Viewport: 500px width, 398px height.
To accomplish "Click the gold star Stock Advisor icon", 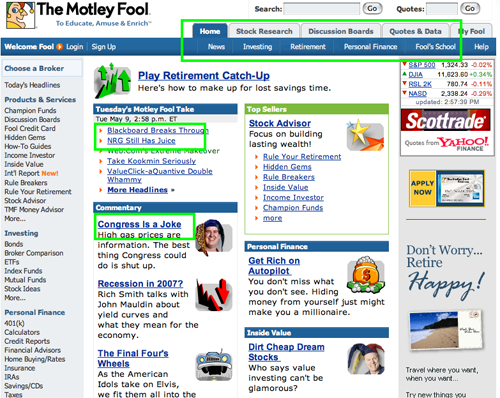I will (365, 135).
